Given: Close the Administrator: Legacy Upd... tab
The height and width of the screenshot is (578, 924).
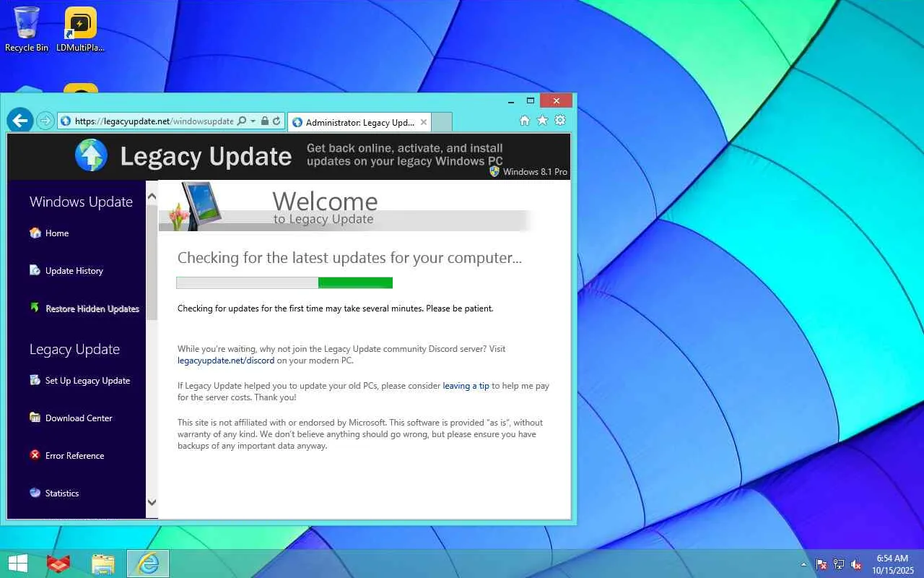Looking at the screenshot, I should click(x=424, y=122).
